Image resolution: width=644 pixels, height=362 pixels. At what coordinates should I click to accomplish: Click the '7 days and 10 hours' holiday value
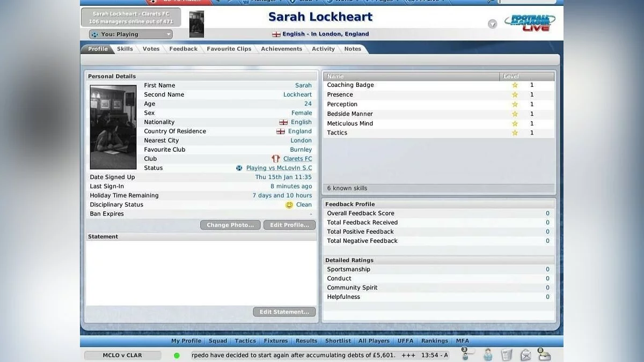[282, 196]
